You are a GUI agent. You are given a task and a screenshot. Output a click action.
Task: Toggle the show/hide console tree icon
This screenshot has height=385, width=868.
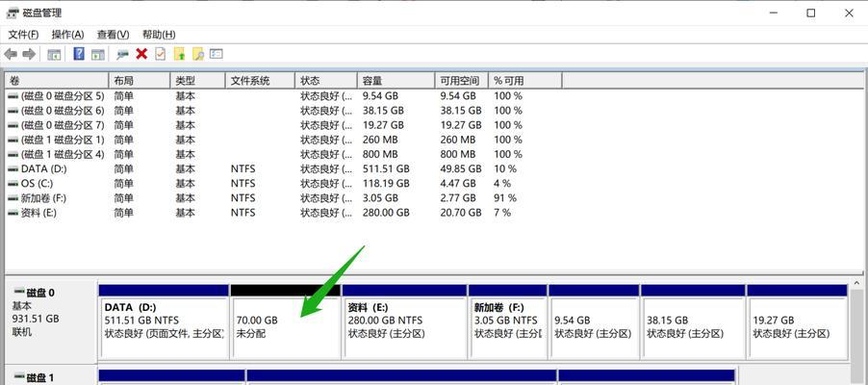(x=54, y=54)
